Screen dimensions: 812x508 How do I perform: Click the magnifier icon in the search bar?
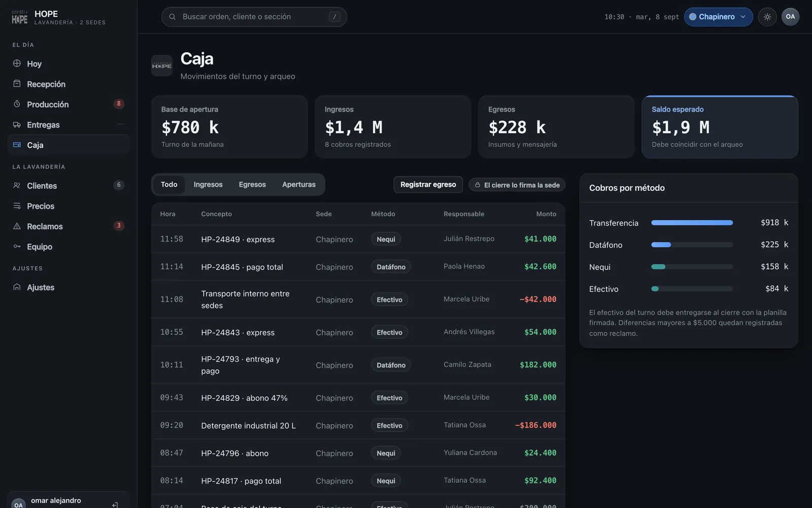click(x=173, y=17)
